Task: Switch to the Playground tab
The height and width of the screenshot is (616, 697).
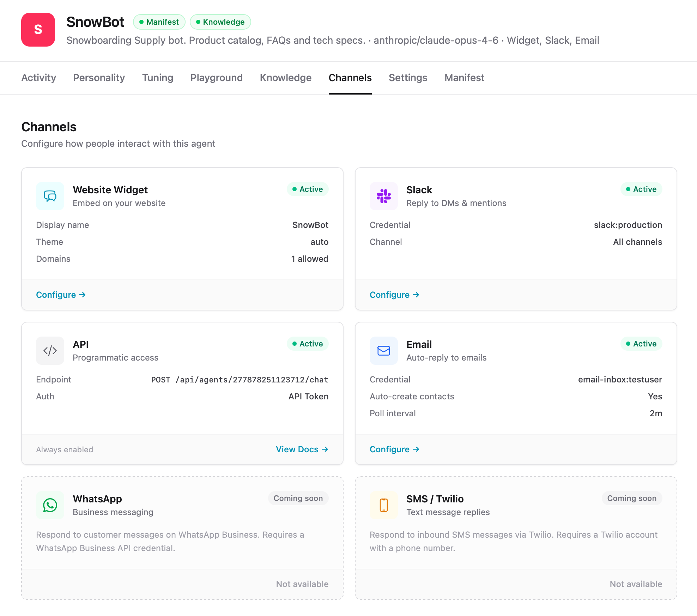Action: click(x=216, y=78)
